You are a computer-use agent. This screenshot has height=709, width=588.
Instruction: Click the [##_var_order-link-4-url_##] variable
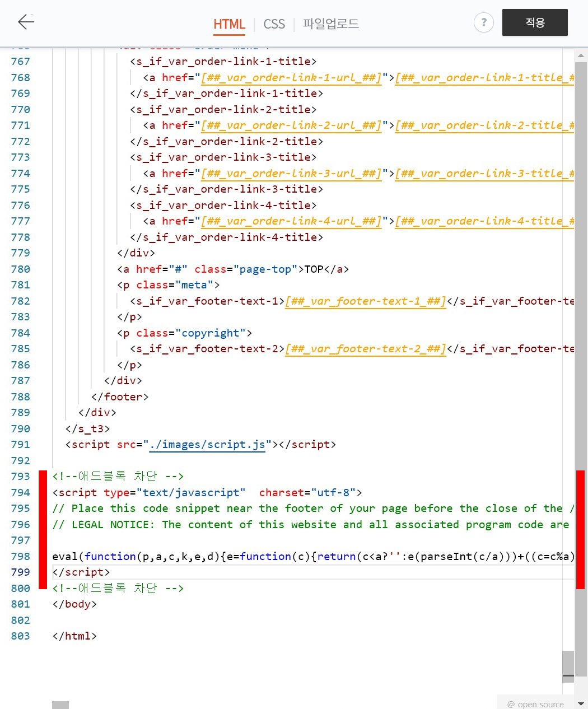tap(291, 221)
